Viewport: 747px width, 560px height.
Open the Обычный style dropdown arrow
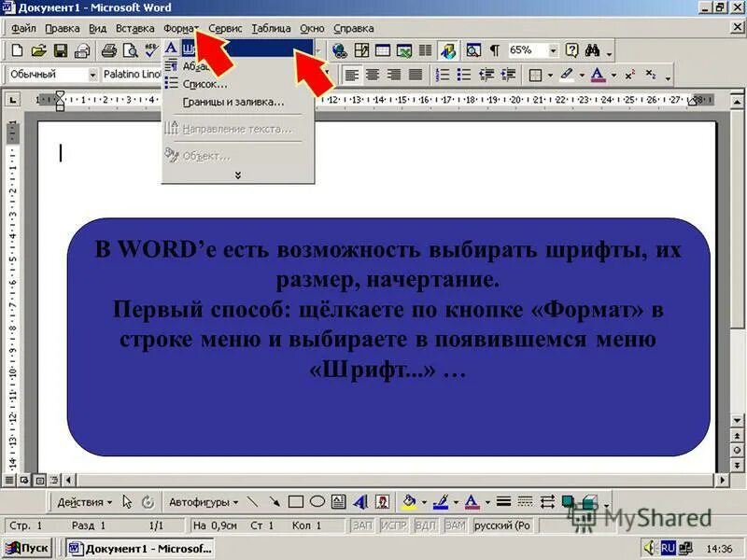point(92,75)
